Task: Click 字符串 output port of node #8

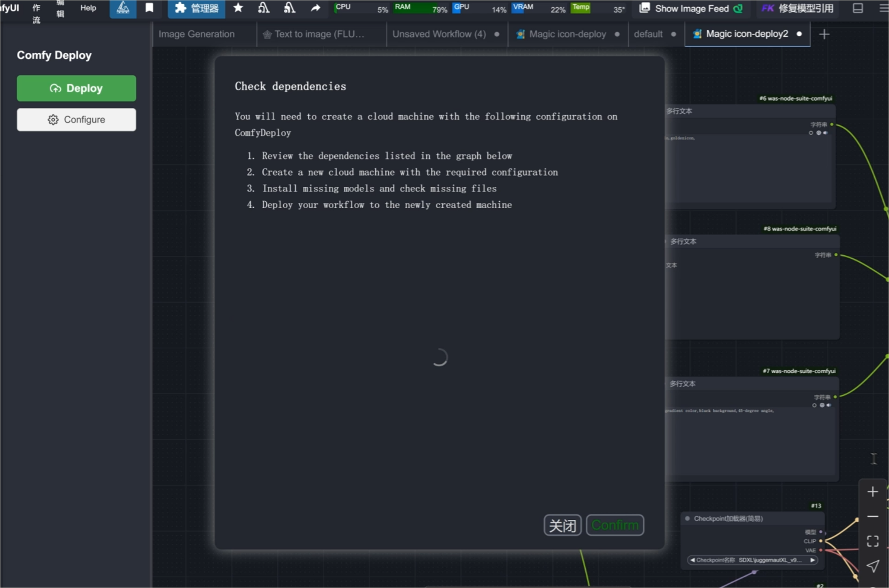Action: coord(836,255)
